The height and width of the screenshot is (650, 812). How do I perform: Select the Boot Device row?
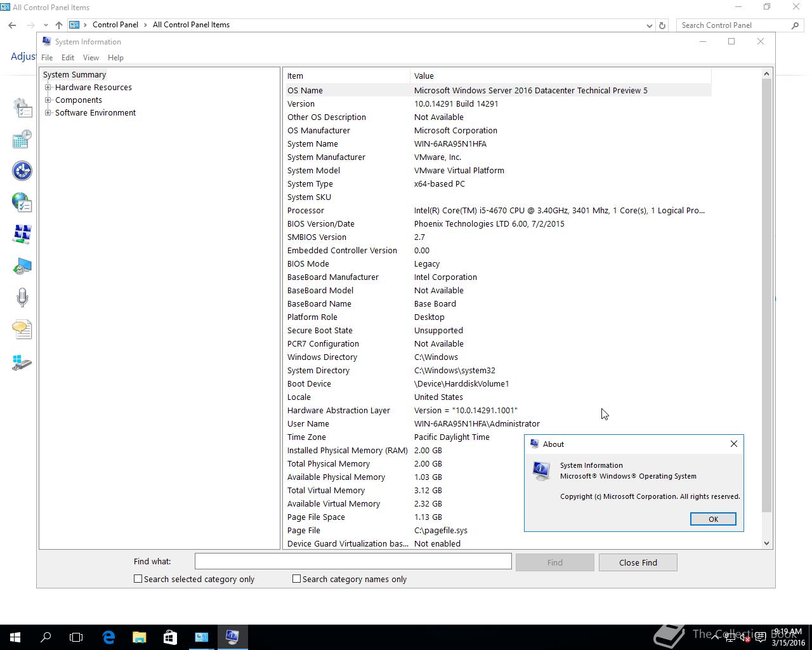click(498, 383)
